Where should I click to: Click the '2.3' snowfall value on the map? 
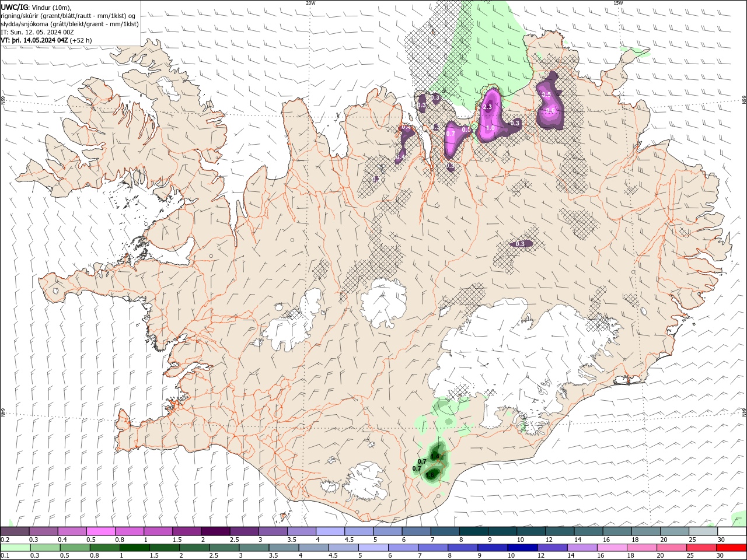tap(488, 107)
